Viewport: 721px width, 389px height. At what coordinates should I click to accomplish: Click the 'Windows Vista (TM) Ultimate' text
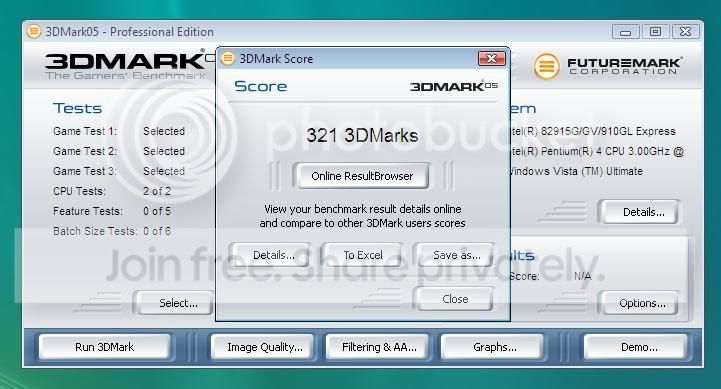576,171
